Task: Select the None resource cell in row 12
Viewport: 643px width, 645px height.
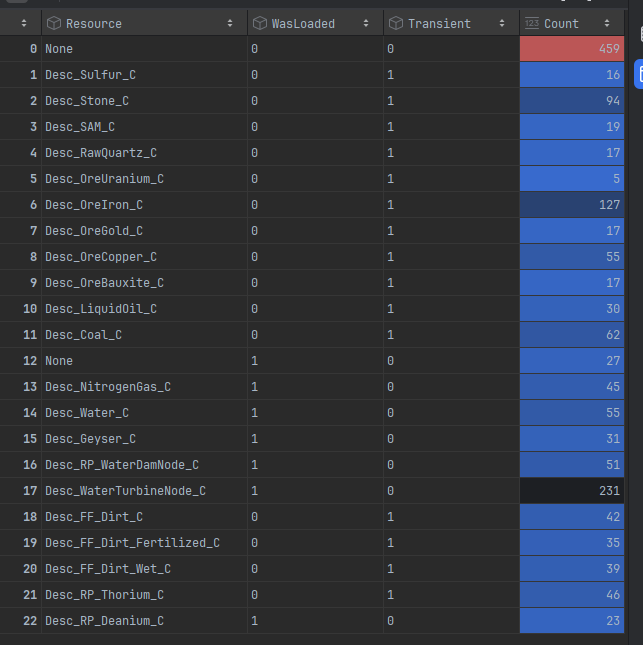Action: tap(144, 361)
